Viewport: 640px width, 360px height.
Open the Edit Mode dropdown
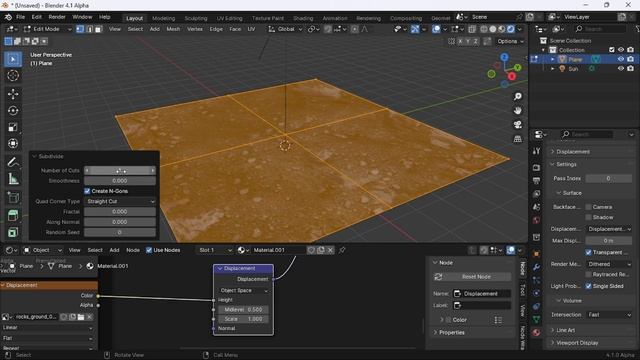pyautogui.click(x=47, y=29)
